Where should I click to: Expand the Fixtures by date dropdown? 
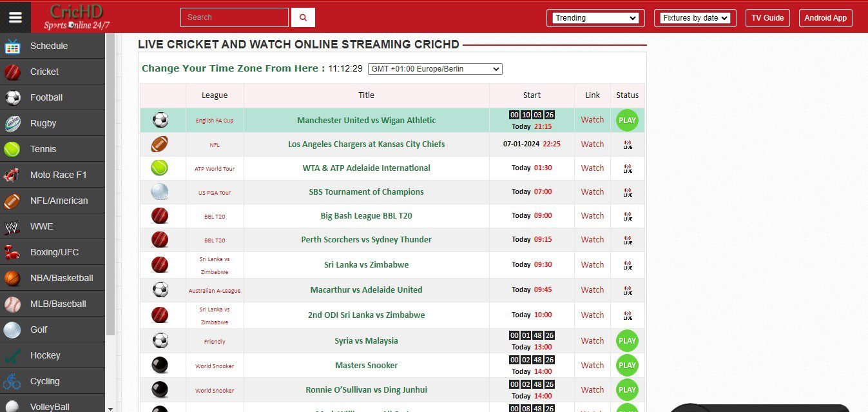(x=695, y=18)
